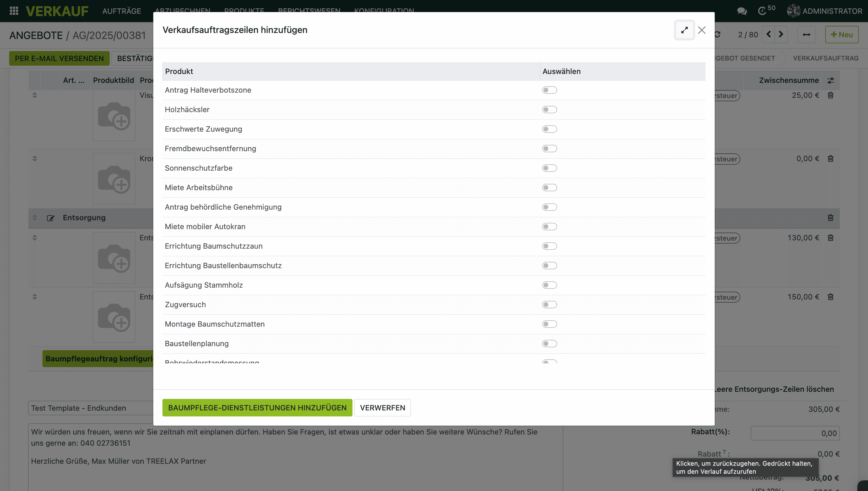The height and width of the screenshot is (491, 868).
Task: Upload product image for first line
Action: tap(114, 116)
